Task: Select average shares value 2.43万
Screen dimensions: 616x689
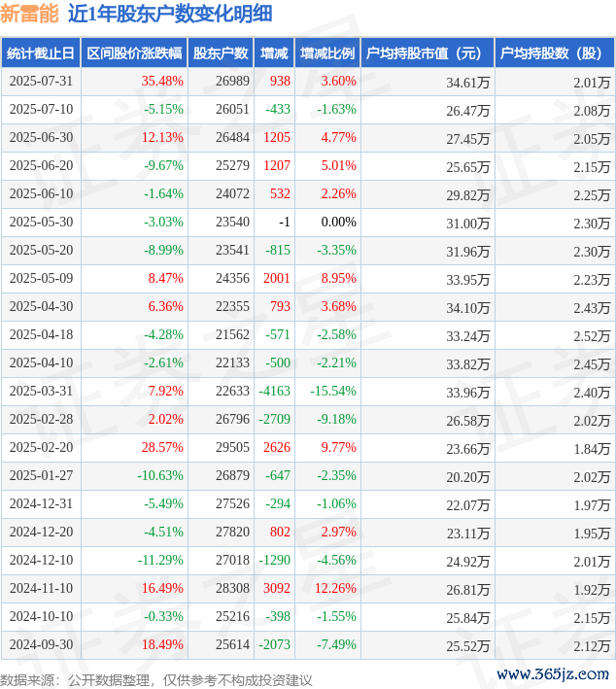Action: pyautogui.click(x=592, y=308)
